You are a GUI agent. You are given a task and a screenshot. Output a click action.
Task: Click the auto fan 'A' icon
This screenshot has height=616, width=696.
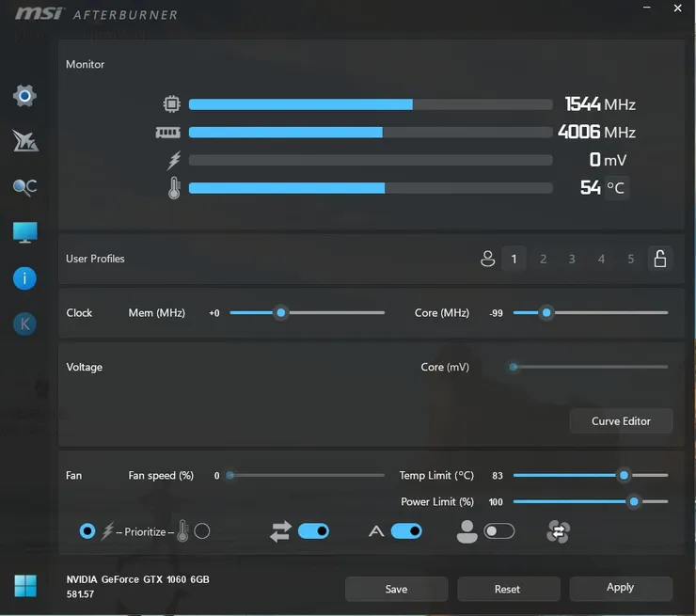coord(376,531)
